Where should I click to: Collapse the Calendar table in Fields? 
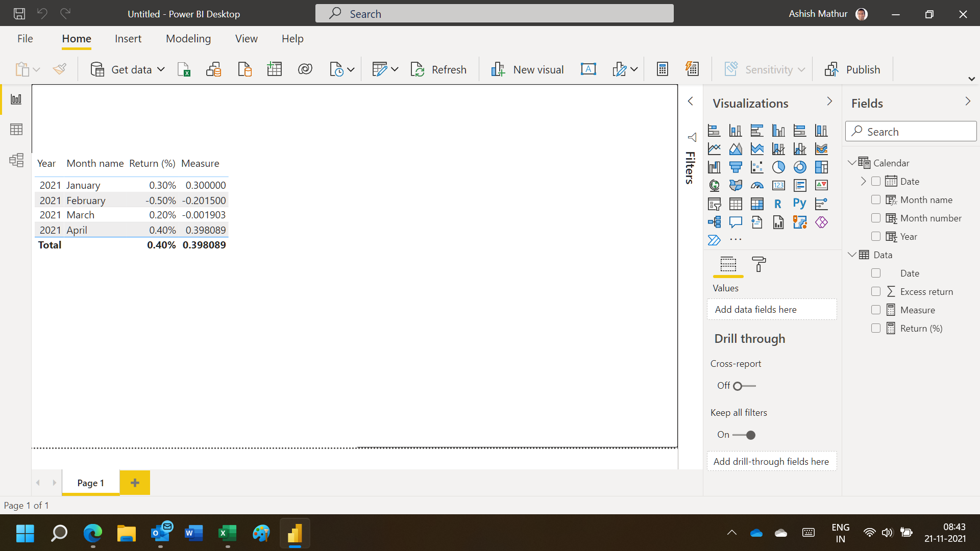[851, 163]
